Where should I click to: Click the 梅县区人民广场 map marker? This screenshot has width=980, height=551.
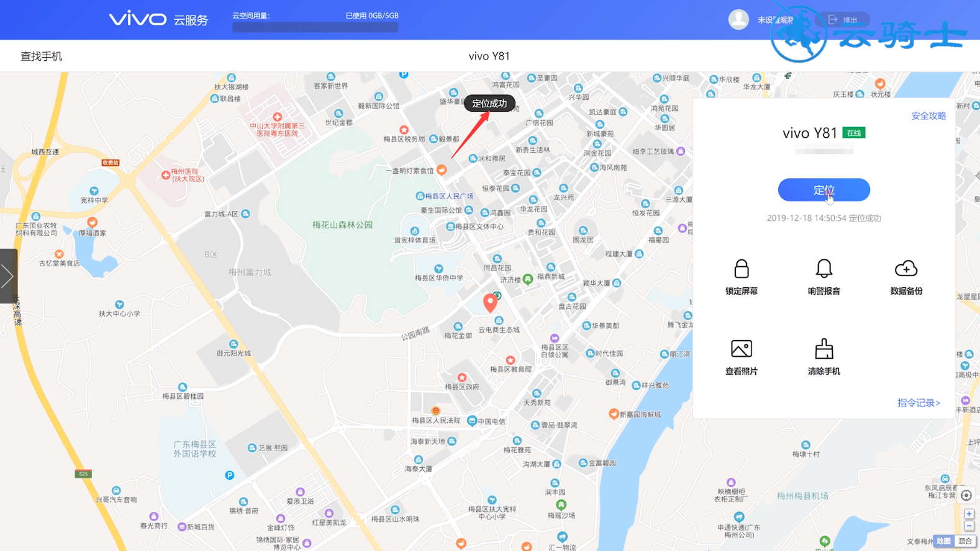click(420, 196)
